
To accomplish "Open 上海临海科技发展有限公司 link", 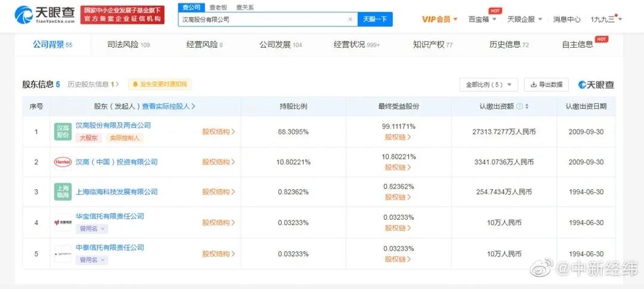I will tap(117, 192).
